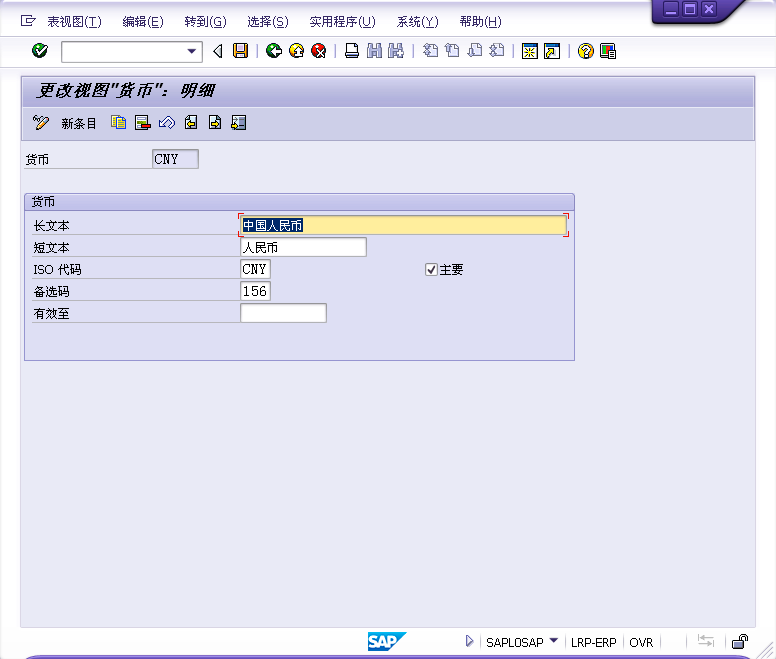The width and height of the screenshot is (776, 659).
Task: Open the 表视图(T) menu
Action: [74, 22]
